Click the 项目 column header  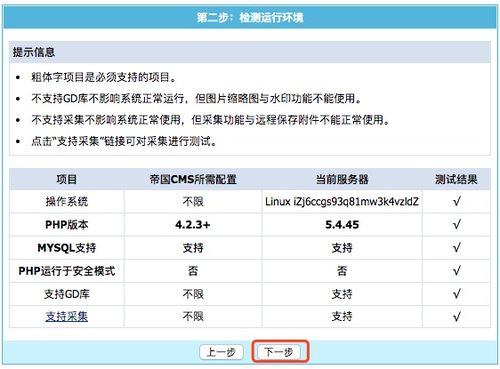tap(67, 179)
